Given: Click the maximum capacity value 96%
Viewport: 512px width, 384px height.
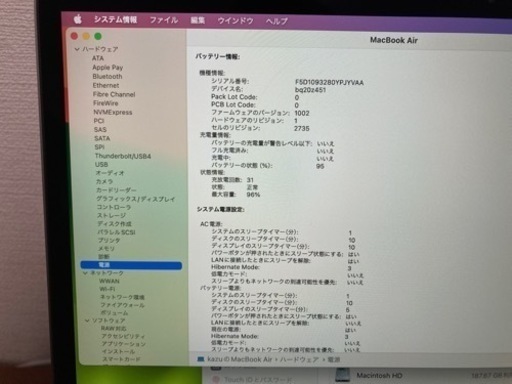Looking at the screenshot, I should pyautogui.click(x=253, y=195).
